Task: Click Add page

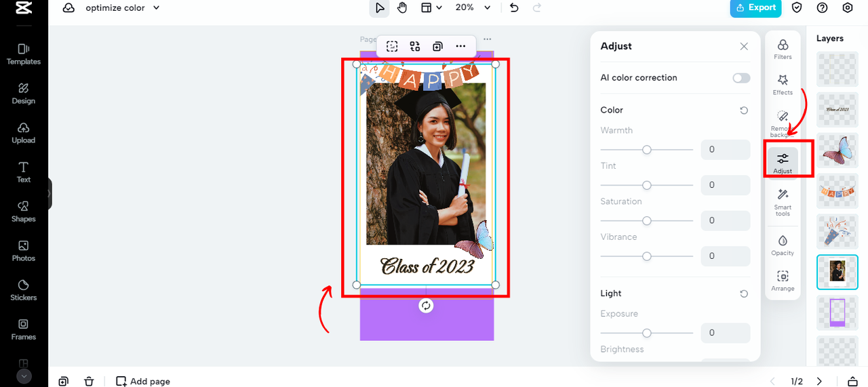Action: [143, 381]
